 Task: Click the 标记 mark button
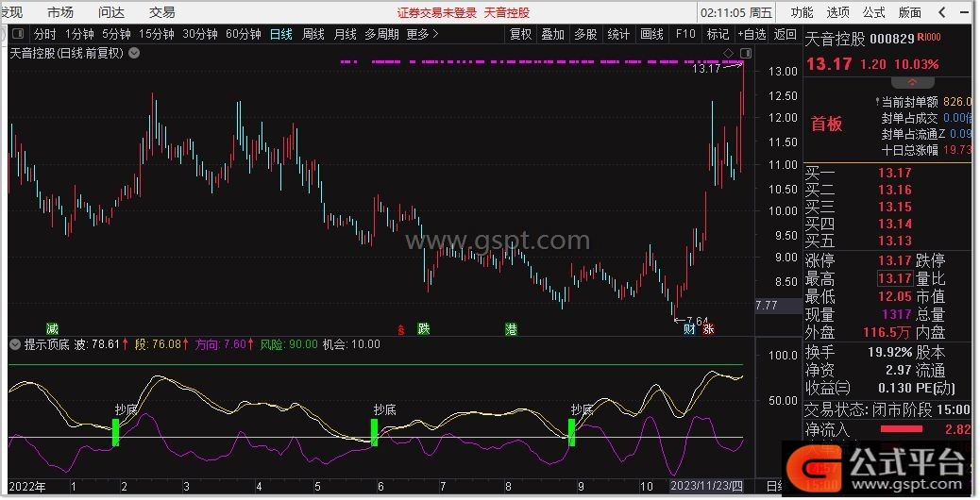pyautogui.click(x=718, y=34)
